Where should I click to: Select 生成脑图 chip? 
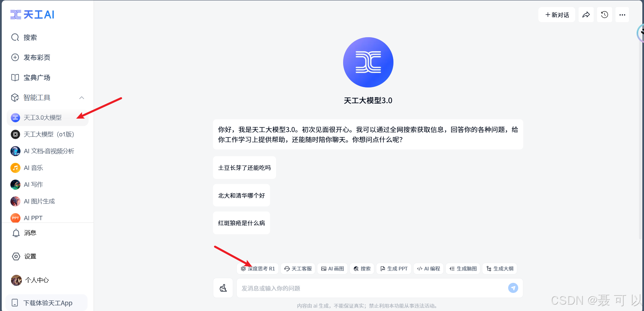point(463,269)
